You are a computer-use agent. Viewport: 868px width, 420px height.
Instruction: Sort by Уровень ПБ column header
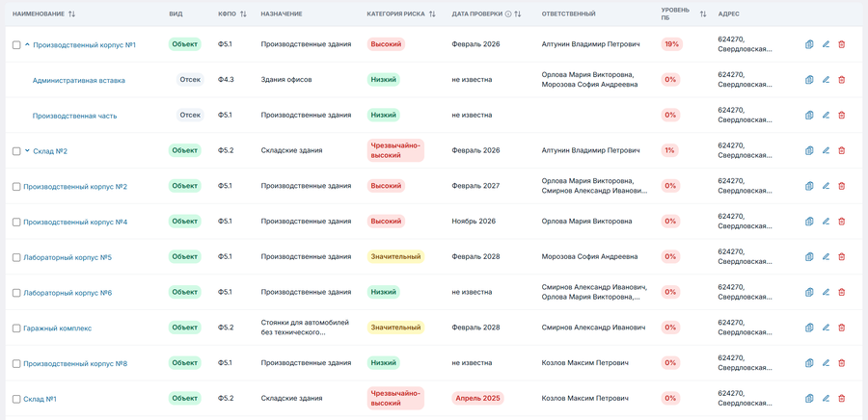click(703, 14)
